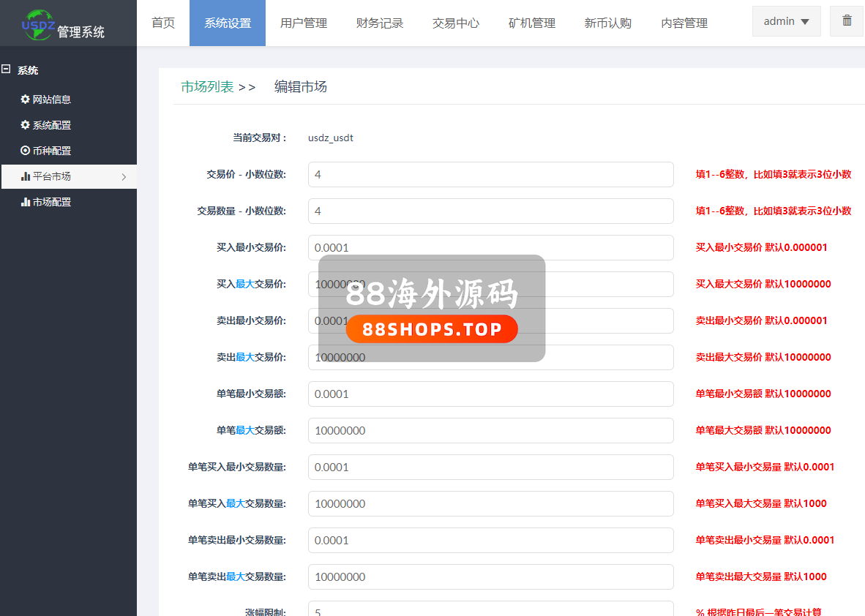Click gear icon beside 网站信息
The height and width of the screenshot is (616, 865).
click(25, 99)
